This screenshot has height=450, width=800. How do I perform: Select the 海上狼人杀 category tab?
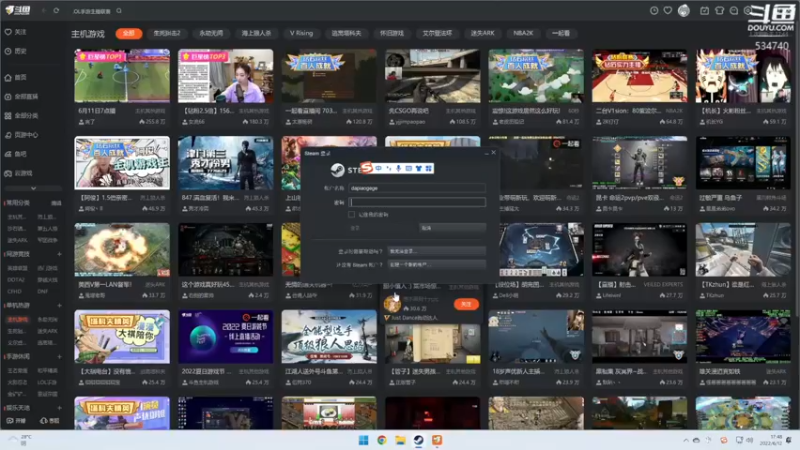[x=256, y=33]
